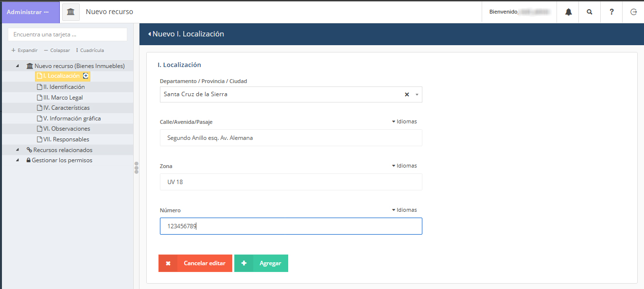Viewport: 644px width, 289px height.
Task: Click the plus icon beside I. Localización
Action: point(86,76)
